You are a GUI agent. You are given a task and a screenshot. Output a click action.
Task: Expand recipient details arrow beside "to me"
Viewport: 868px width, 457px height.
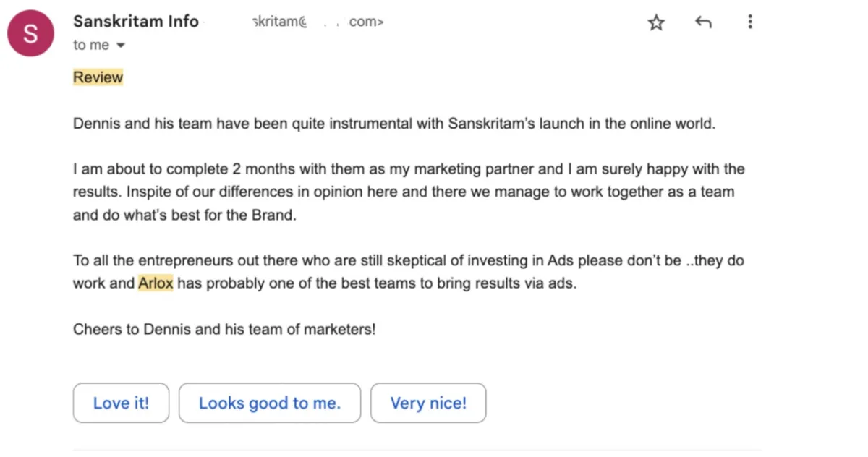[x=121, y=46]
